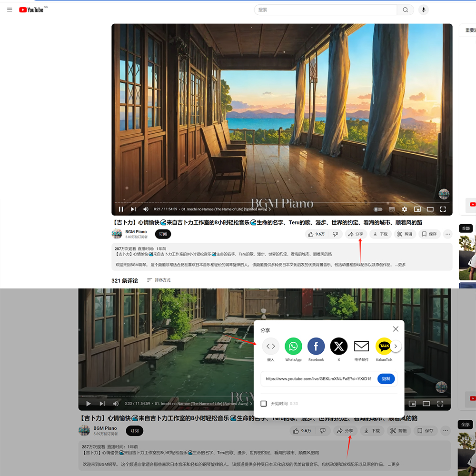This screenshot has height=476, width=476.
Task: Click 保存 save on the undimmed upper page
Action: pos(429,234)
